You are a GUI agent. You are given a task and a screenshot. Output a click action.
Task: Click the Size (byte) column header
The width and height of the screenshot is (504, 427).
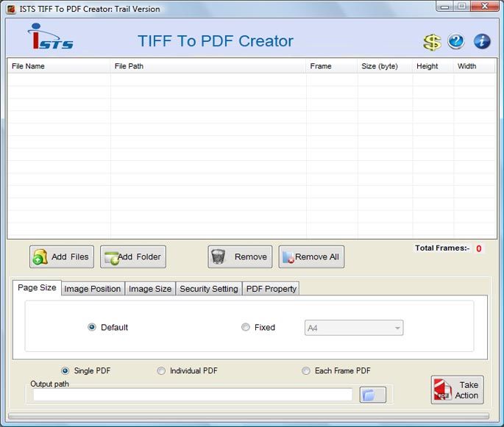385,66
